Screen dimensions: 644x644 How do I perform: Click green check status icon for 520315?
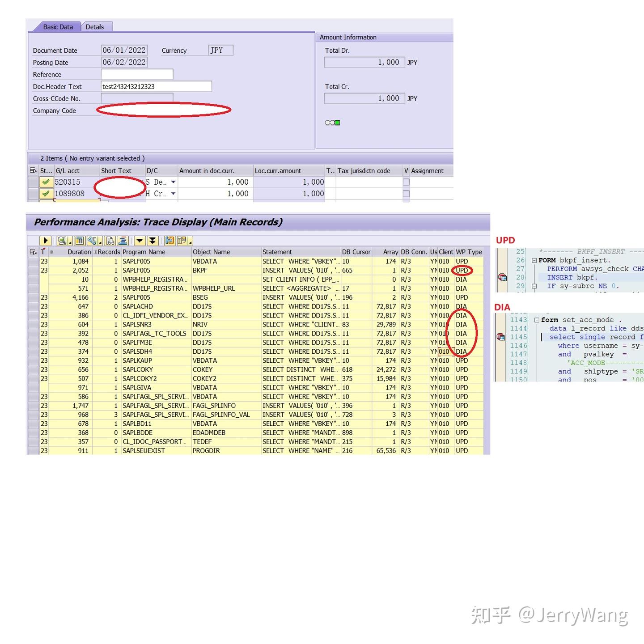[46, 182]
